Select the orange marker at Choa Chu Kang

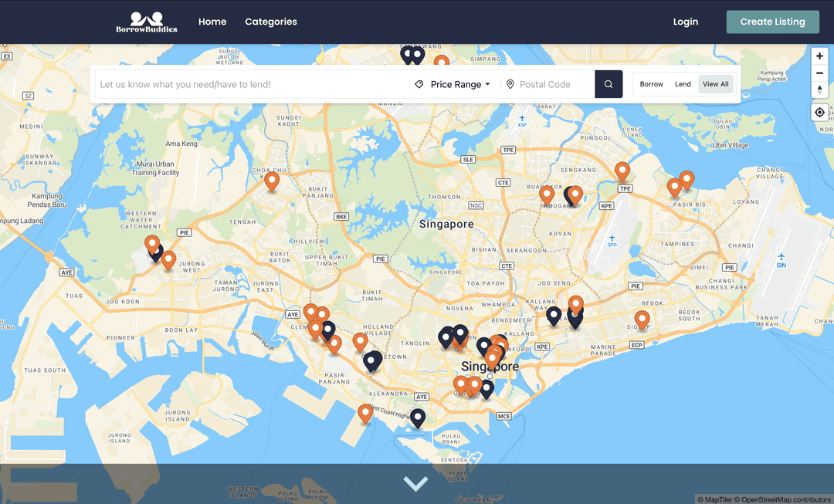[272, 181]
